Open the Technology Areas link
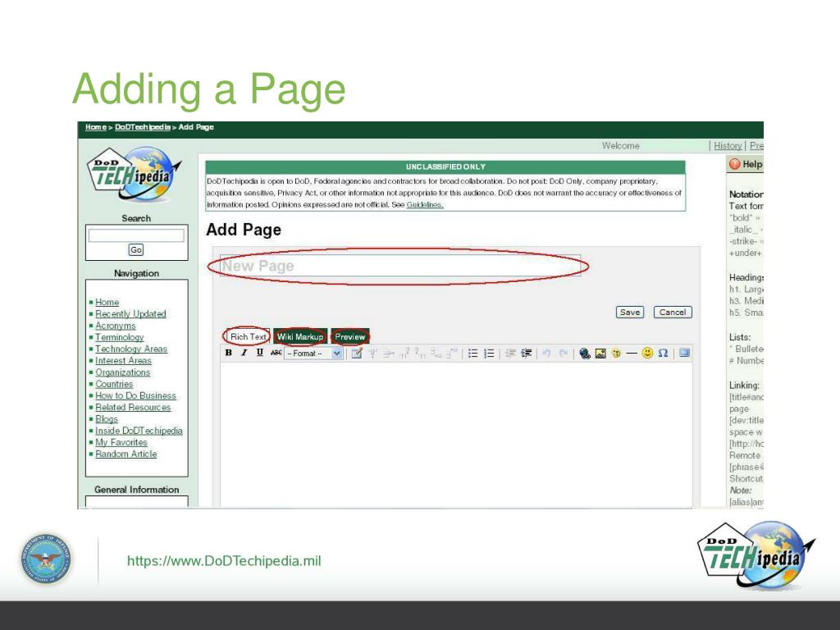Image resolution: width=840 pixels, height=630 pixels. (131, 349)
